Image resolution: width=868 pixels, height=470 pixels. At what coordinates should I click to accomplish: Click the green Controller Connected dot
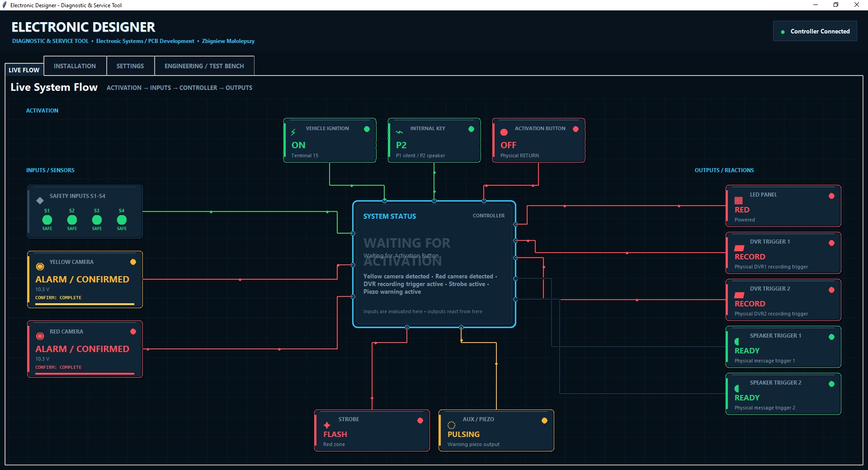click(783, 32)
